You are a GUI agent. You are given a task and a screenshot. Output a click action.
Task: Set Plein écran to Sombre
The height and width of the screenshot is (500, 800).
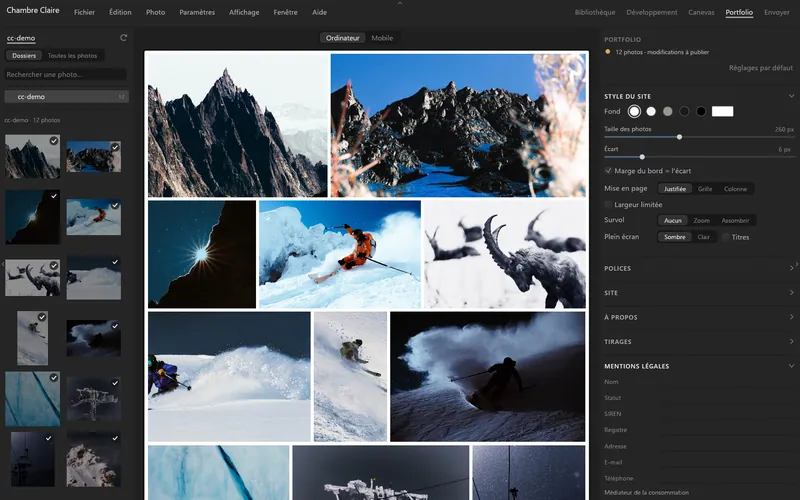click(674, 237)
